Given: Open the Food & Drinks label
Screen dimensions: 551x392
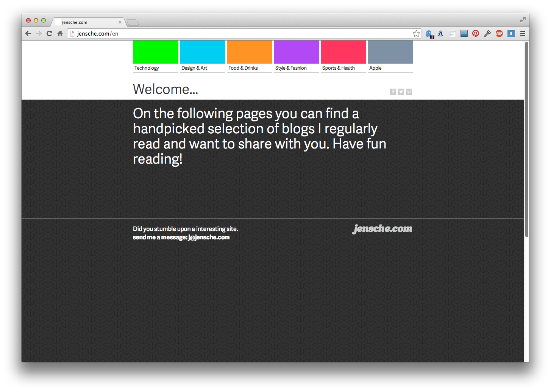Looking at the screenshot, I should pos(243,68).
